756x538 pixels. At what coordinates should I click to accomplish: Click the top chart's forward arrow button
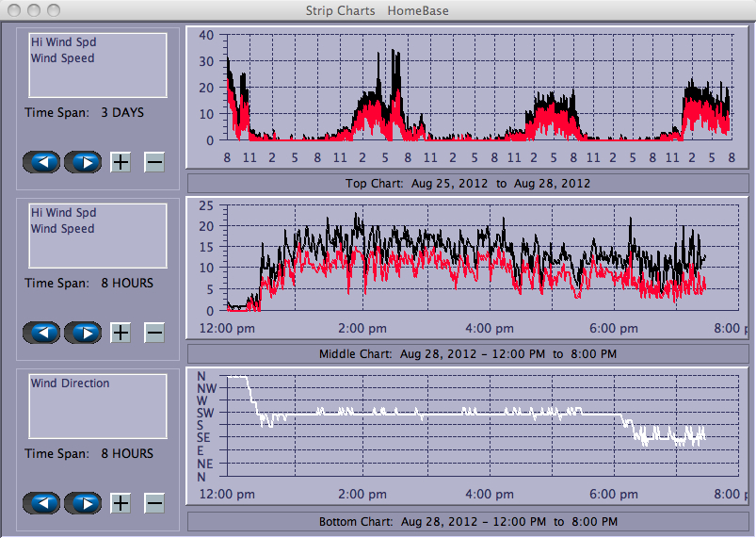click(83, 162)
